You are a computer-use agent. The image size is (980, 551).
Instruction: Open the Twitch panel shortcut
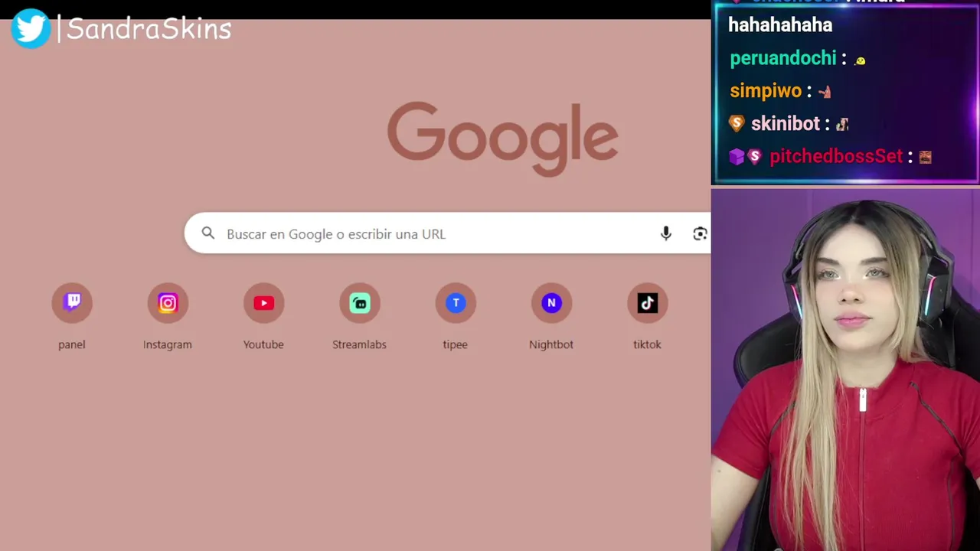[72, 303]
